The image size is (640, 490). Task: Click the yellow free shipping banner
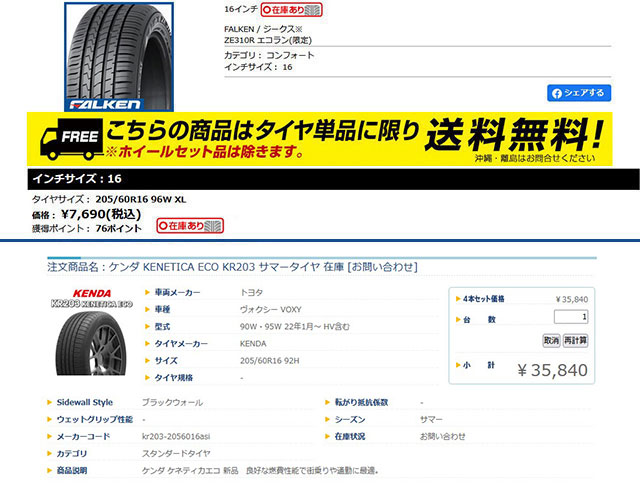tap(320, 139)
